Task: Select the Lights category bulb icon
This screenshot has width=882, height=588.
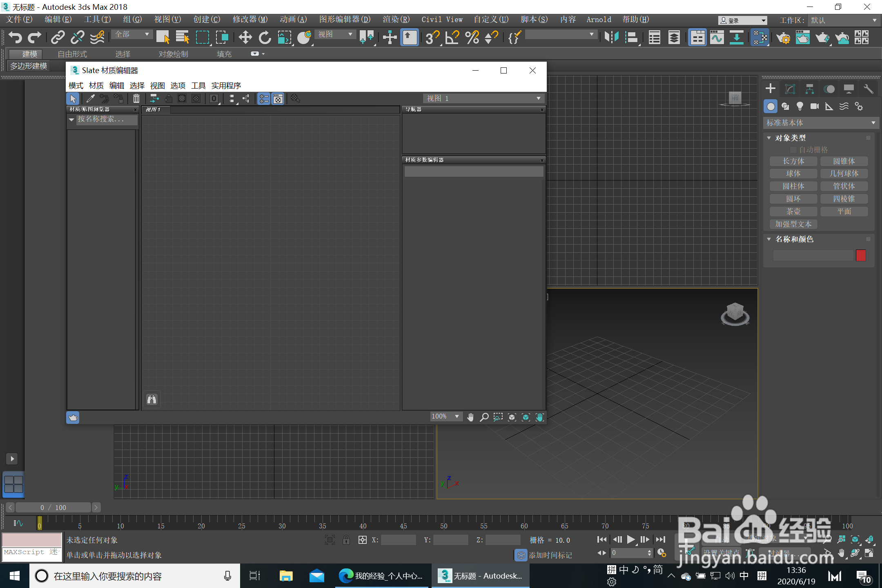Action: coord(800,107)
